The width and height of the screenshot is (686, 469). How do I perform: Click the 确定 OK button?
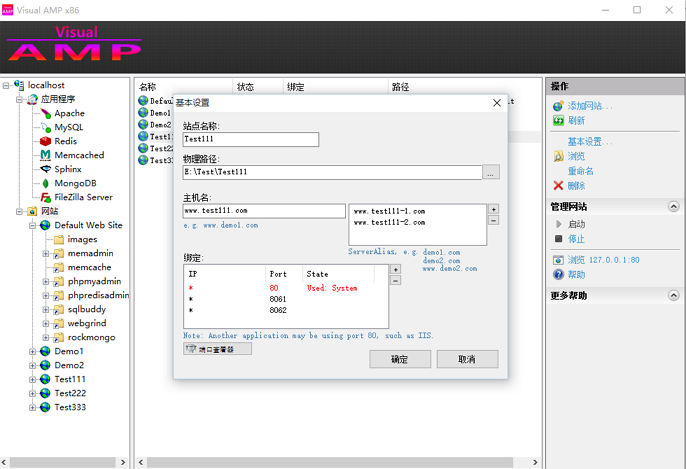pyautogui.click(x=400, y=359)
